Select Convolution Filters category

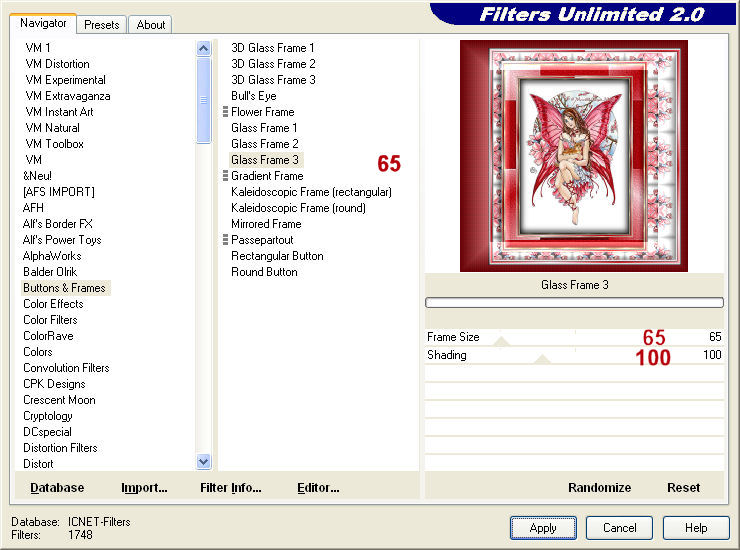pos(66,368)
